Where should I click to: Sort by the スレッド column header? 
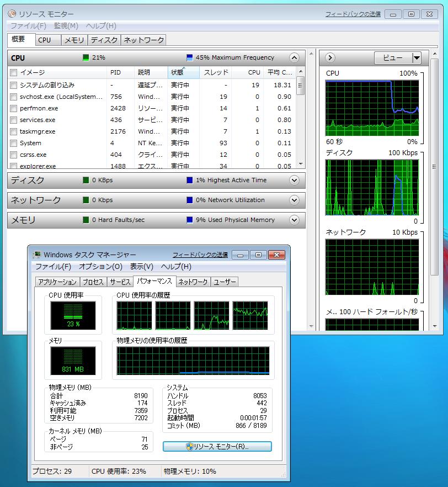[x=216, y=72]
